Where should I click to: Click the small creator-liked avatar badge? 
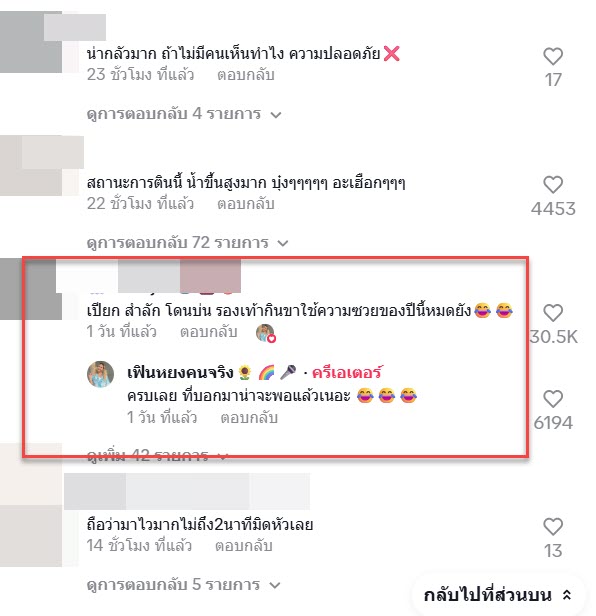(266, 333)
